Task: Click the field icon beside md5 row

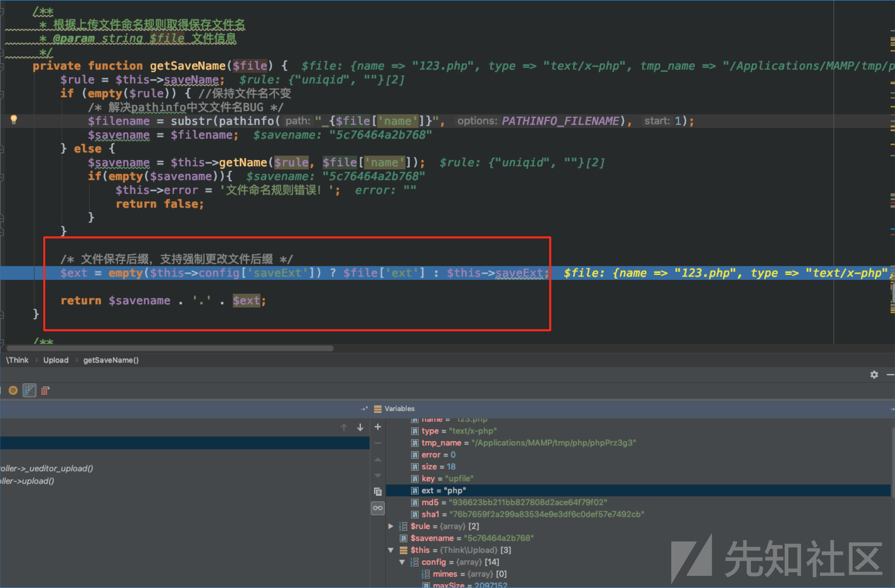Action: (415, 503)
